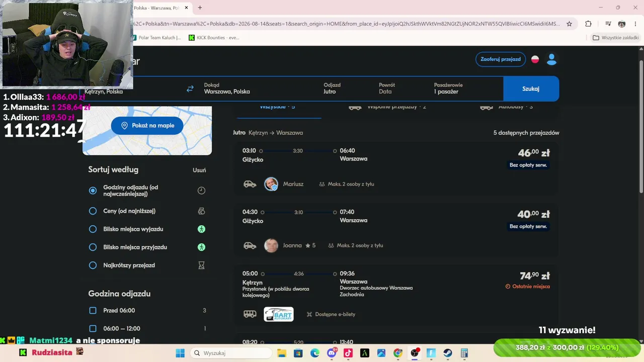Viewport: 644px width, 362px height.
Task: Click the browser address bar URL
Action: click(x=346, y=24)
